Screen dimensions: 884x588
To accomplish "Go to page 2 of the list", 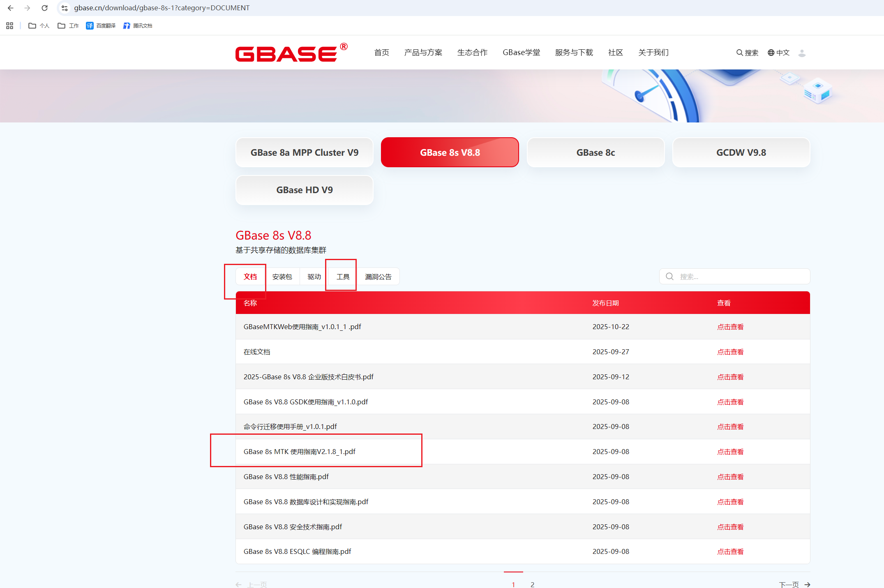I will [x=532, y=584].
